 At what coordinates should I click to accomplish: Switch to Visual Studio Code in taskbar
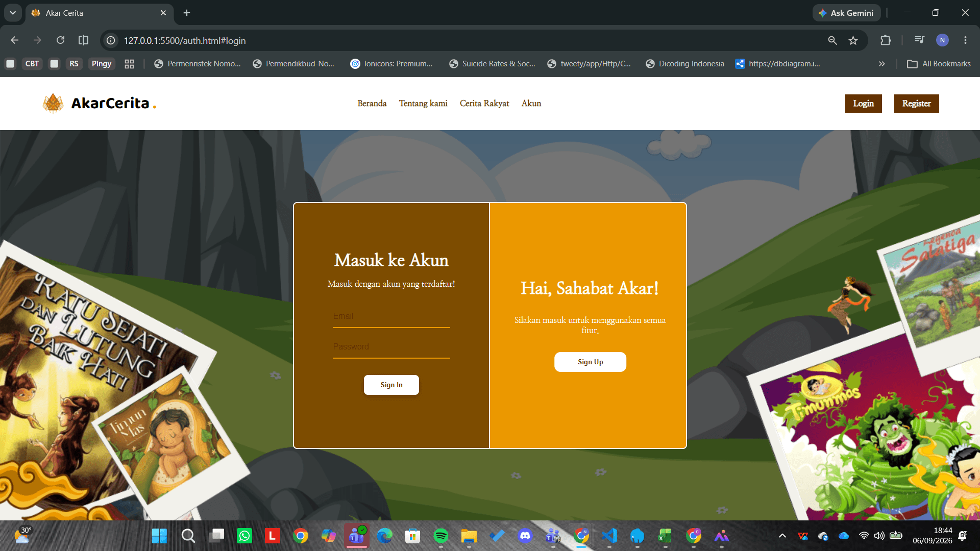pos(609,536)
